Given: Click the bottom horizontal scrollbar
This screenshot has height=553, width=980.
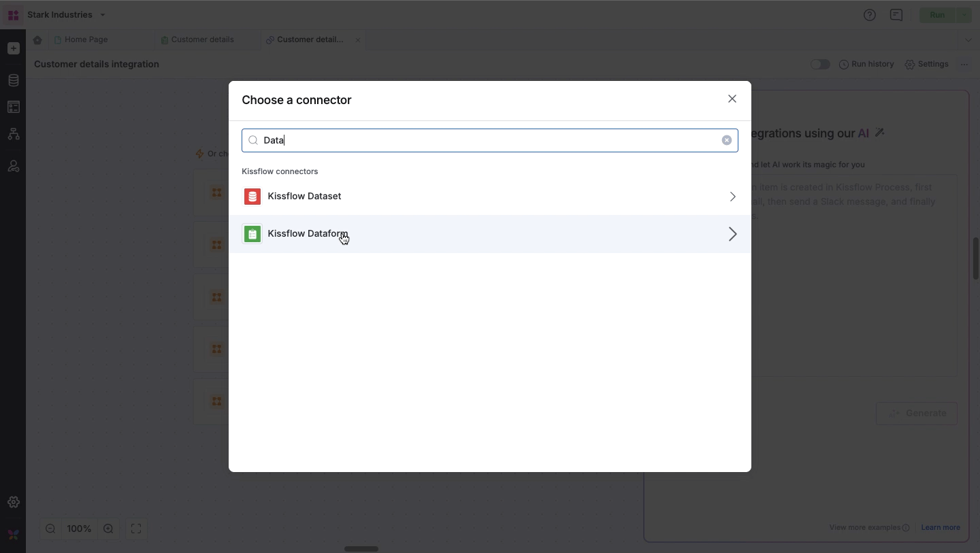Looking at the screenshot, I should 361,549.
